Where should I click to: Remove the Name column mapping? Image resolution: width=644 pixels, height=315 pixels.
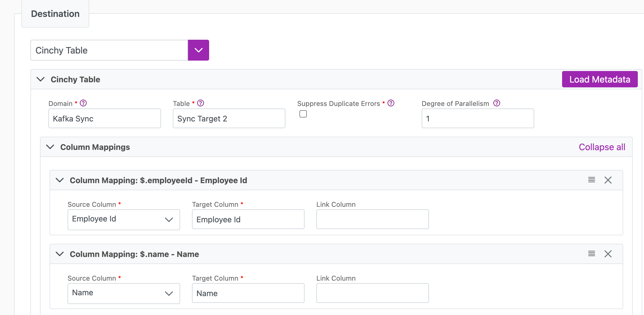(x=608, y=254)
